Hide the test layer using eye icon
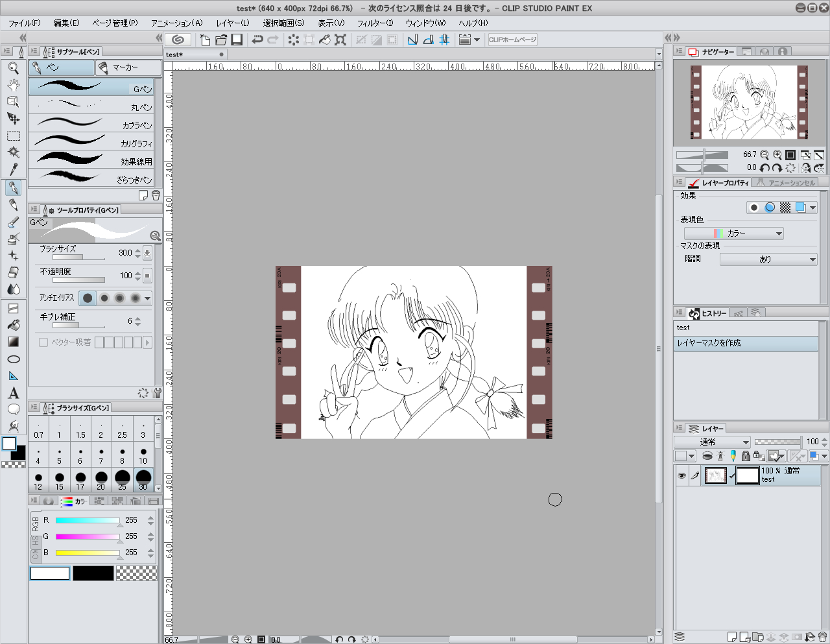 point(682,476)
